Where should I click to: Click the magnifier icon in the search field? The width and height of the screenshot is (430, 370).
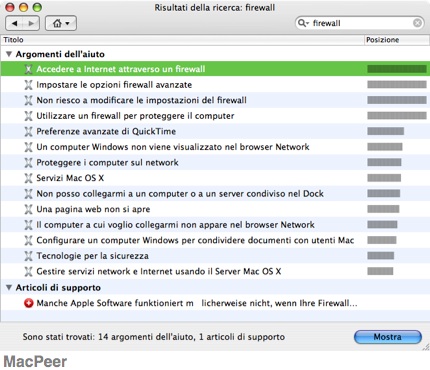click(x=303, y=23)
